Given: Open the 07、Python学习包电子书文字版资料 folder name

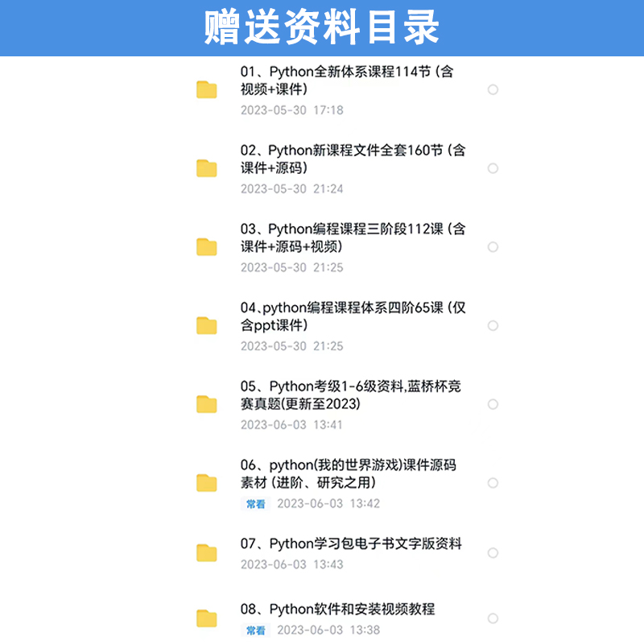Looking at the screenshot, I should pos(351,544).
